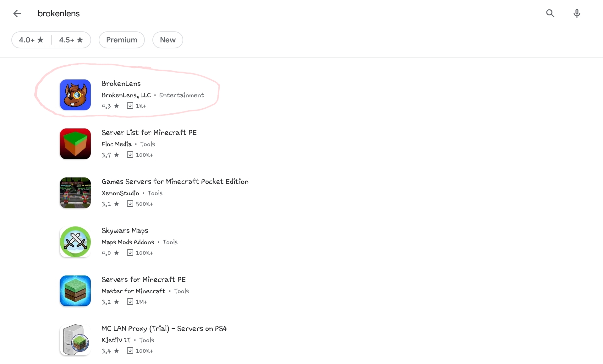603x364 pixels.
Task: Tap Servers for Minecraft PE block icon
Action: [x=75, y=291]
